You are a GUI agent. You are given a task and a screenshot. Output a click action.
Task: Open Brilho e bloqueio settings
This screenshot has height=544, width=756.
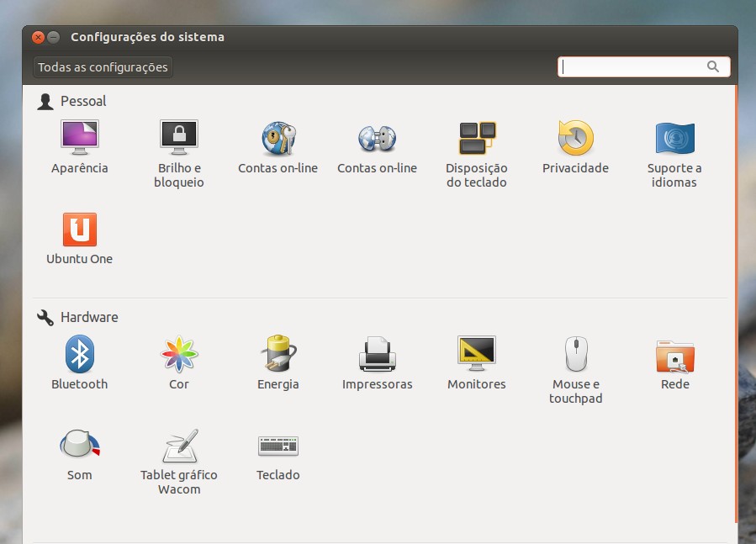coord(179,138)
